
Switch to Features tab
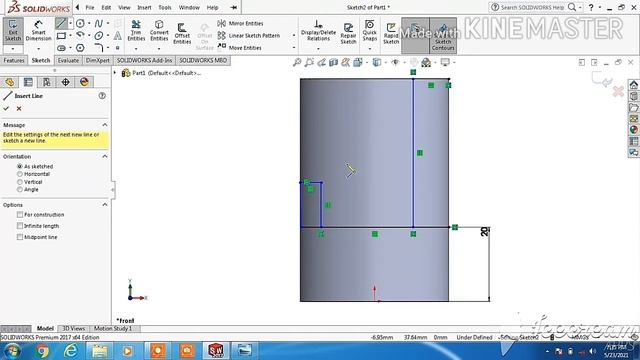[x=14, y=60]
